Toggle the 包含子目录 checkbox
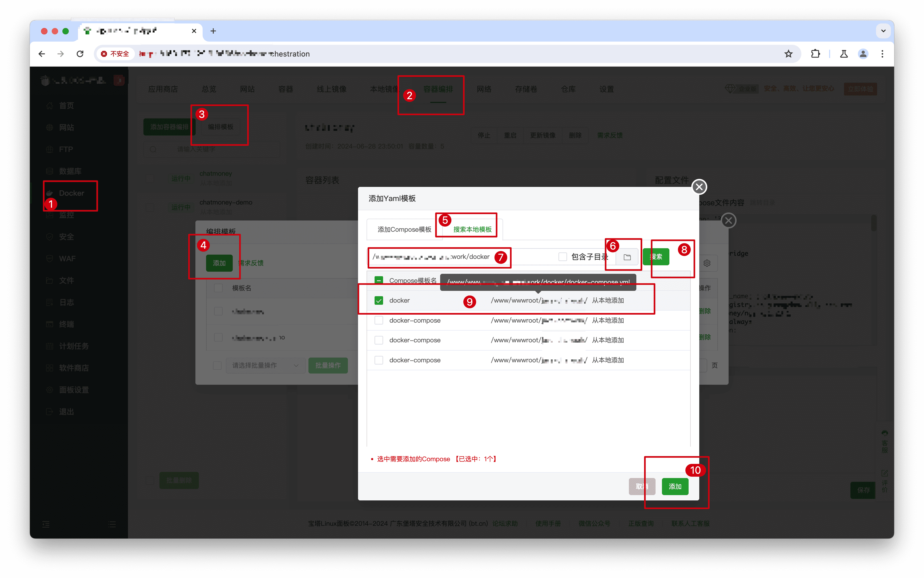Screen dimensions: 924x578 pyautogui.click(x=563, y=257)
